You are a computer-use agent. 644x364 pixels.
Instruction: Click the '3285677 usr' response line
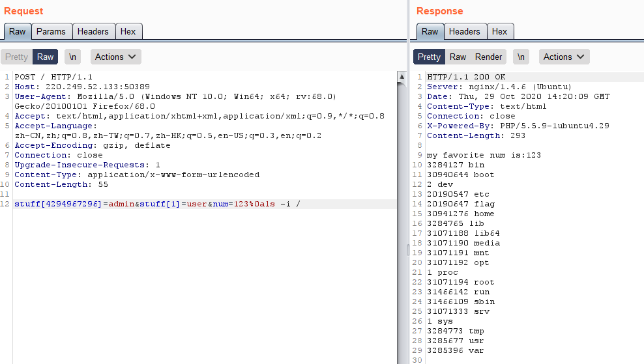tap(456, 341)
